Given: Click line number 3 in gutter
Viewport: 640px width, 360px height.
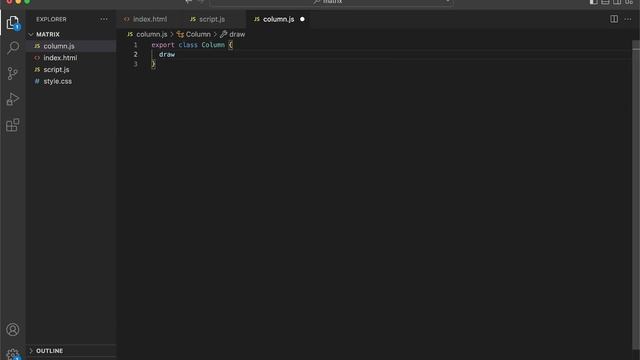Looking at the screenshot, I should 135,64.
